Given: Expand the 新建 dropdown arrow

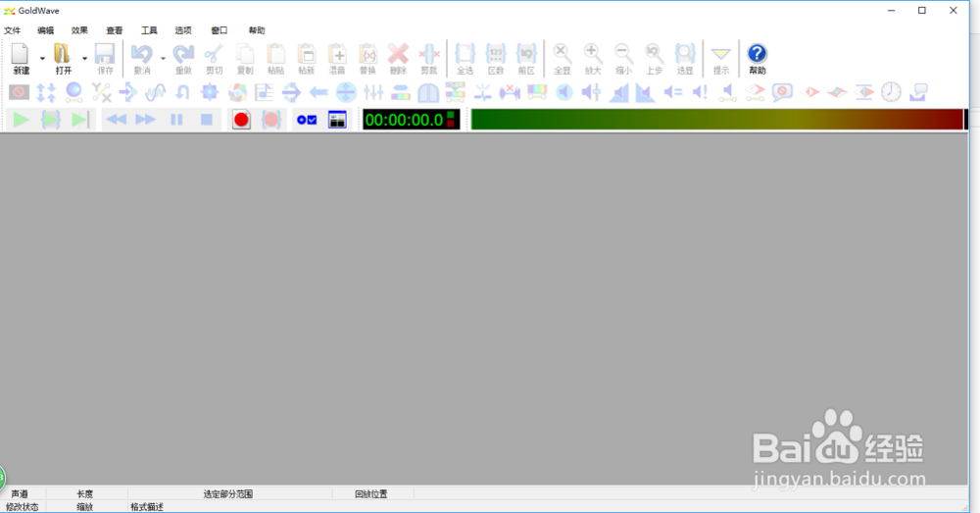Looking at the screenshot, I should [x=42, y=59].
